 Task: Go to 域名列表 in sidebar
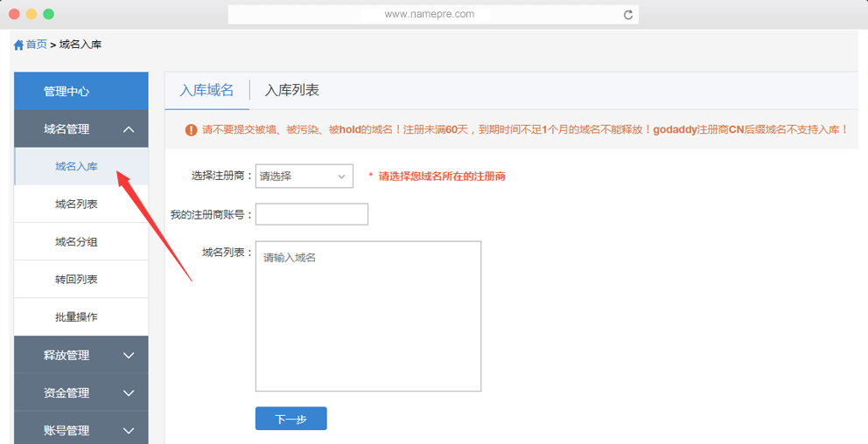(x=76, y=205)
